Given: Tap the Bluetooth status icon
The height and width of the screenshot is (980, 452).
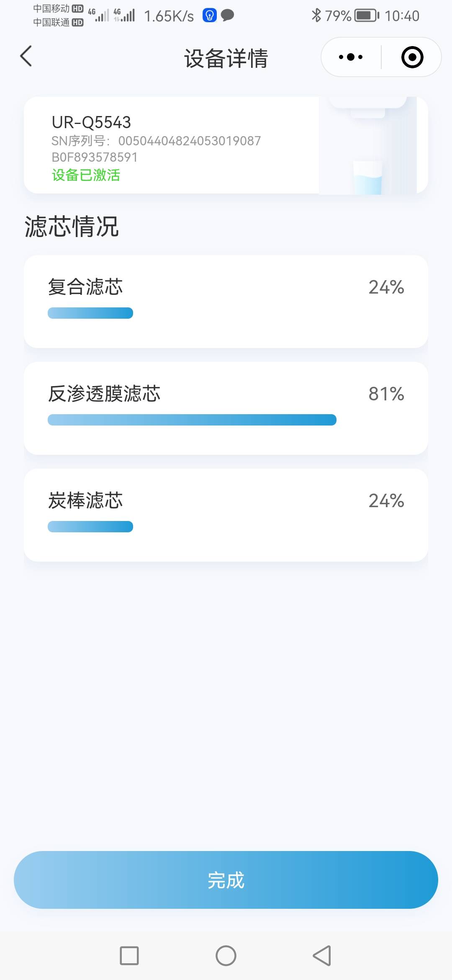Looking at the screenshot, I should pos(316,15).
